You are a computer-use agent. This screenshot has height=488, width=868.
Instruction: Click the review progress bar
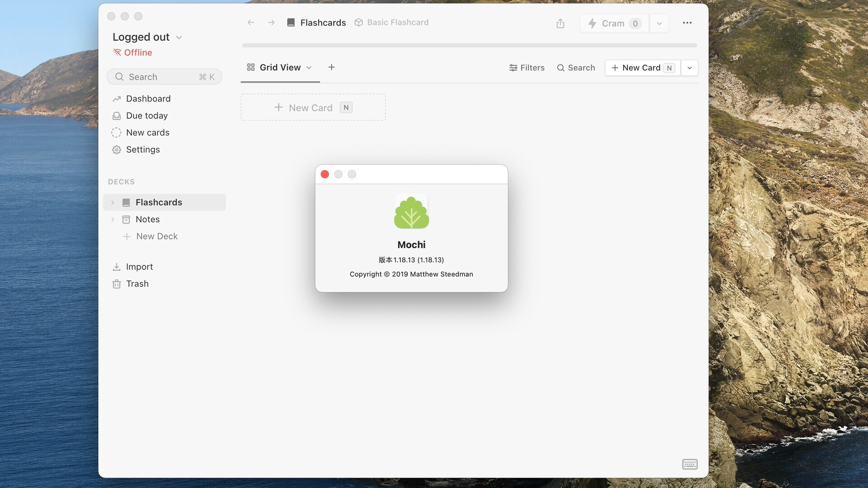(x=469, y=46)
